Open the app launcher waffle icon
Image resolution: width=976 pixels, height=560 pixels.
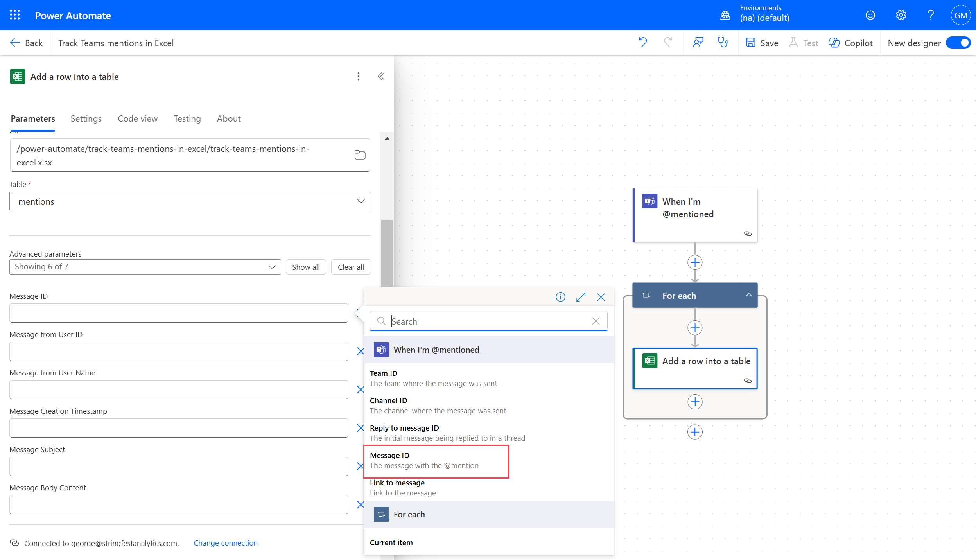coord(15,15)
